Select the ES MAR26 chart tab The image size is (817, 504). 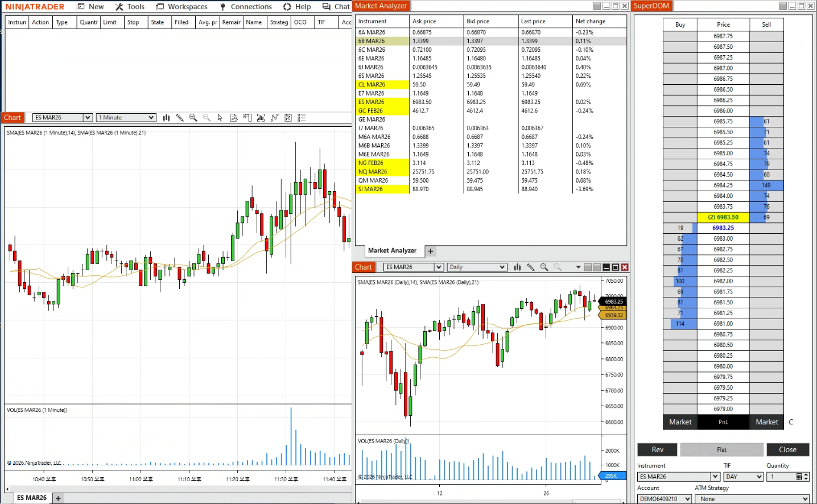click(x=32, y=498)
